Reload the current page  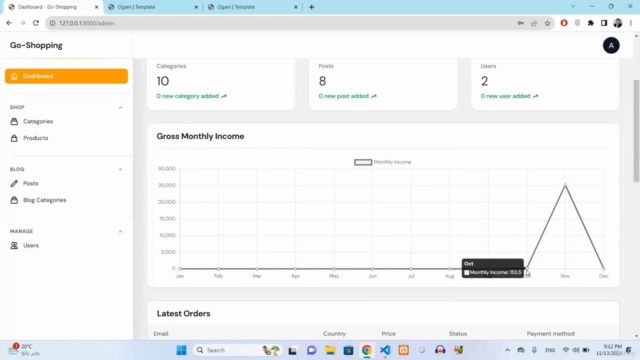coord(36,23)
